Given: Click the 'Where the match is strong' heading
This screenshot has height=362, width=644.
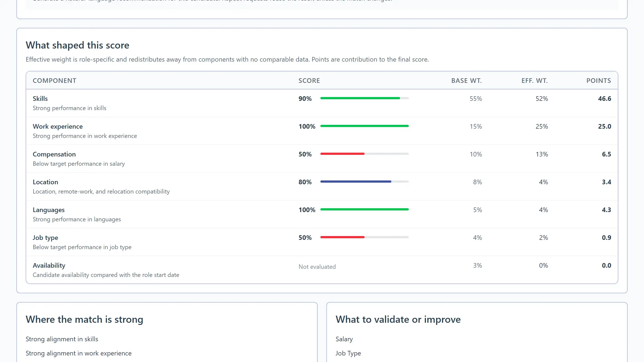Looking at the screenshot, I should (84, 319).
